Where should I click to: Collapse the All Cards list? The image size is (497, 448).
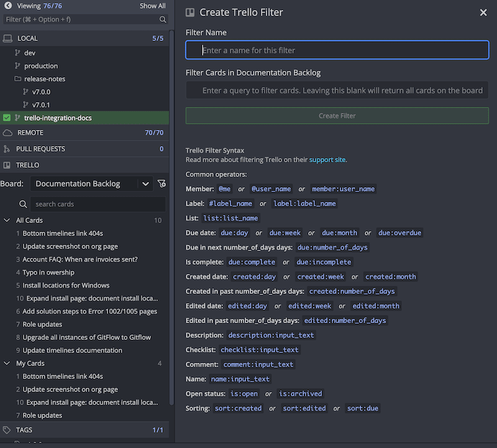(x=7, y=221)
